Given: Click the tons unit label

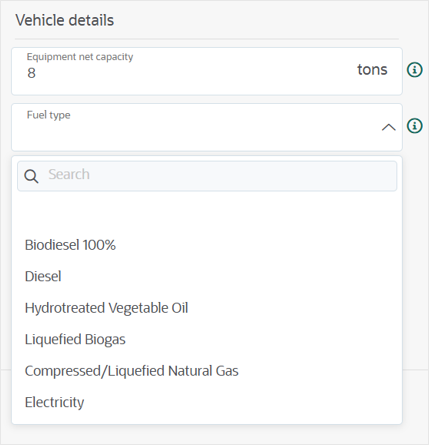Looking at the screenshot, I should tap(372, 70).
